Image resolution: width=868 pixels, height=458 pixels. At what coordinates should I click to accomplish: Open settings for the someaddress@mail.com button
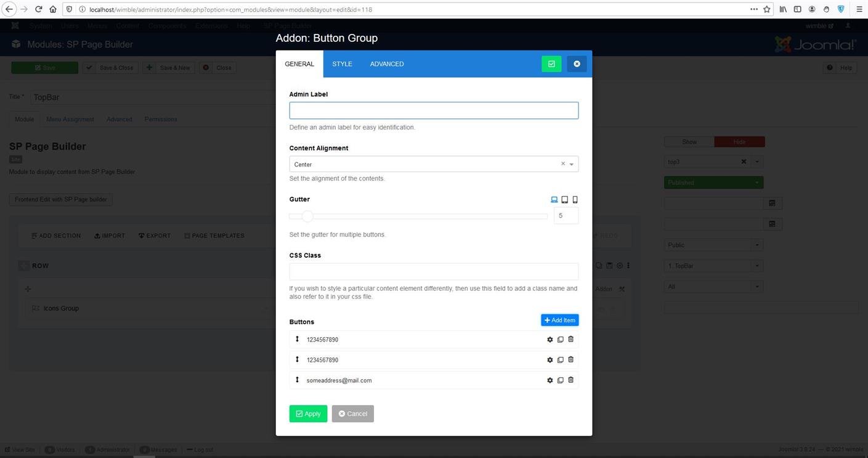click(550, 380)
